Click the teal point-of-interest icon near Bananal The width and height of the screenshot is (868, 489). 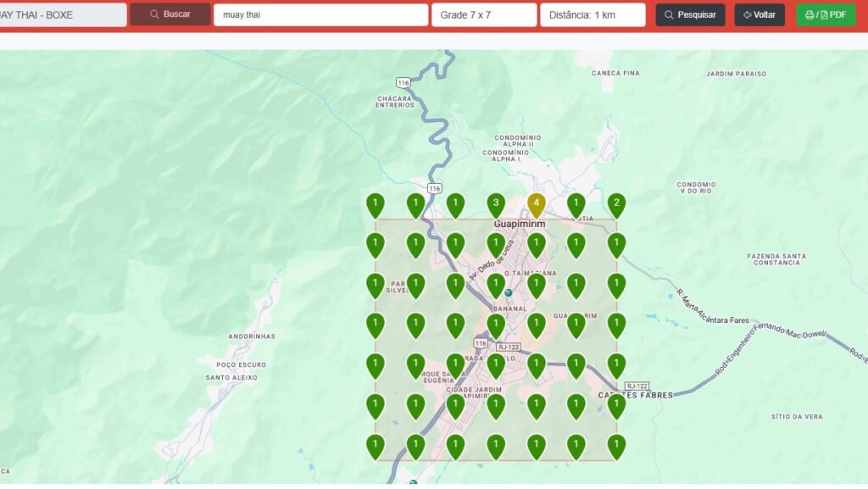[508, 292]
